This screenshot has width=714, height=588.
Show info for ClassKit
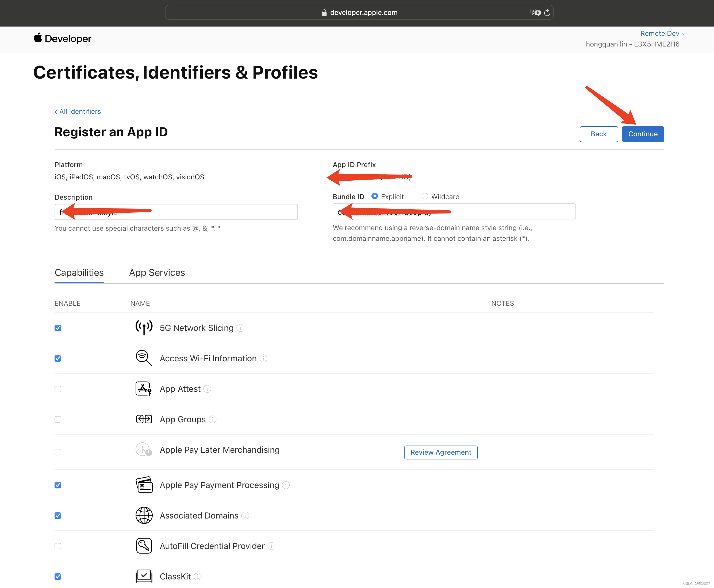pyautogui.click(x=198, y=577)
